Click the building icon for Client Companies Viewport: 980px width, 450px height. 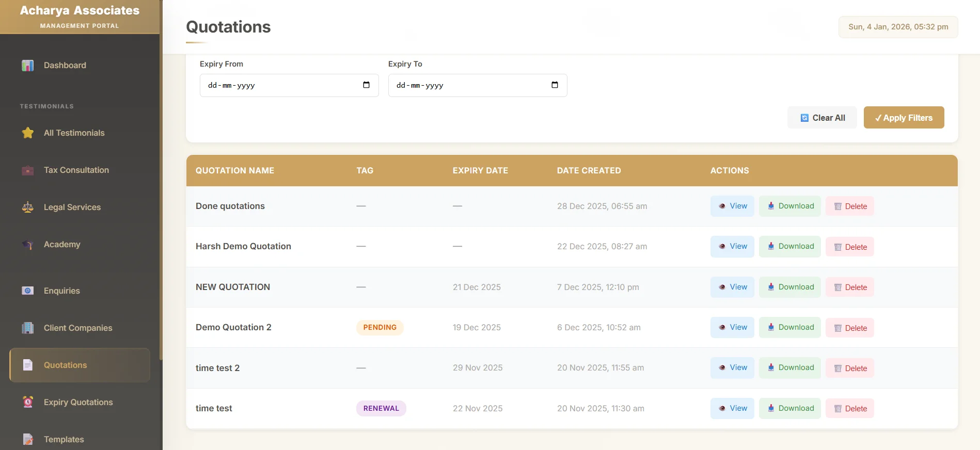point(28,328)
